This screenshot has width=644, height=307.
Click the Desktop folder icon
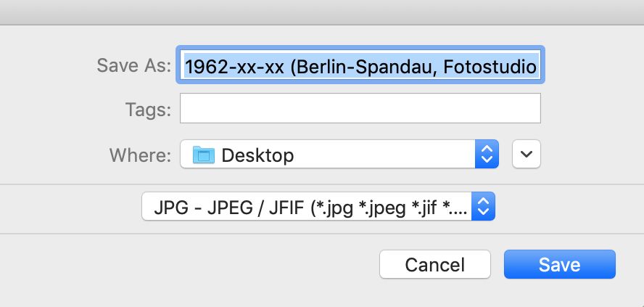click(x=204, y=155)
